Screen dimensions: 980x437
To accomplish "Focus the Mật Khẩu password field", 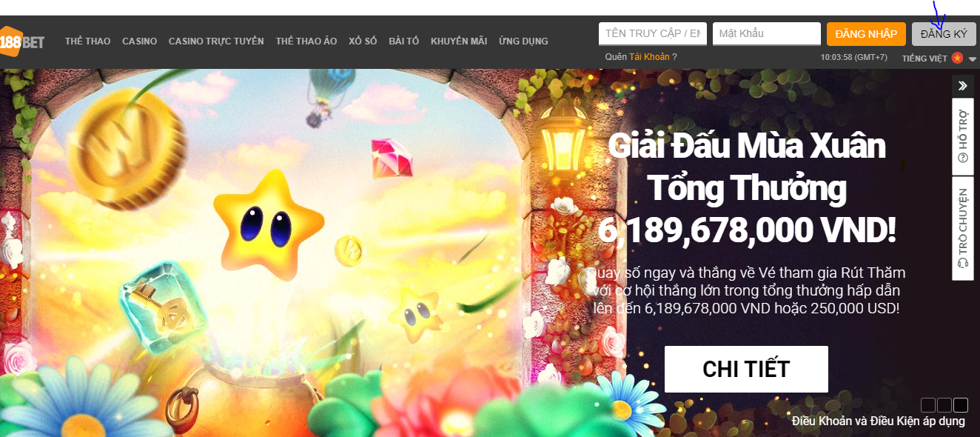I will click(x=767, y=34).
